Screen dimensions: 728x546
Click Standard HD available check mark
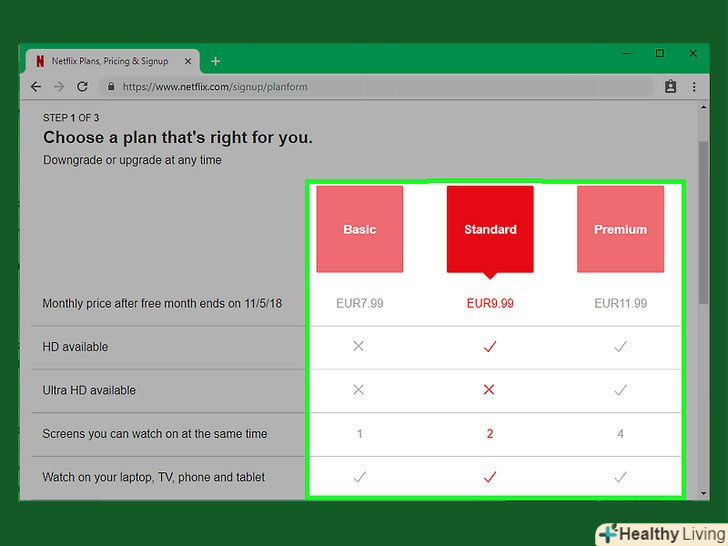(490, 346)
